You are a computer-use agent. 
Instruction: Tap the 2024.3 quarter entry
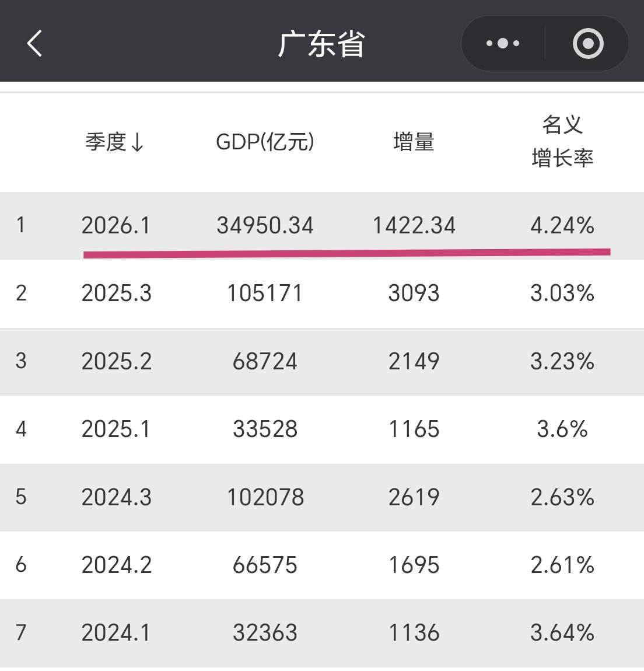117,497
